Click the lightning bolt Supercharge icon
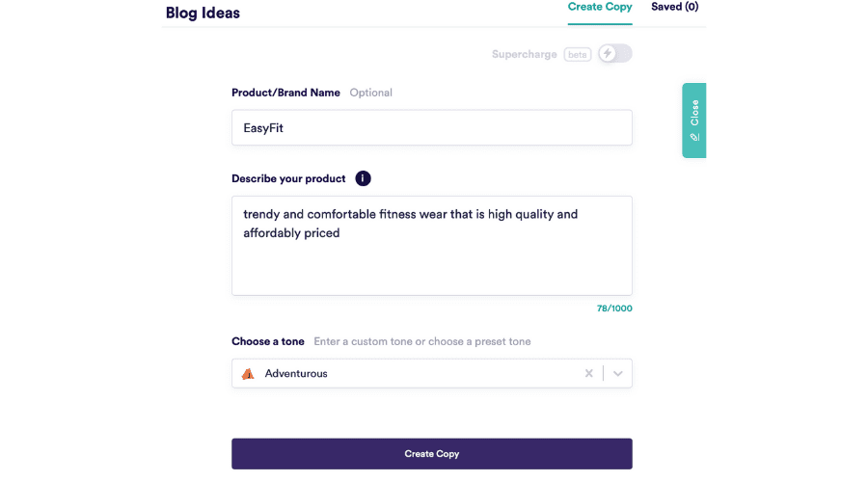Image resolution: width=868 pixels, height=482 pixels. click(608, 54)
